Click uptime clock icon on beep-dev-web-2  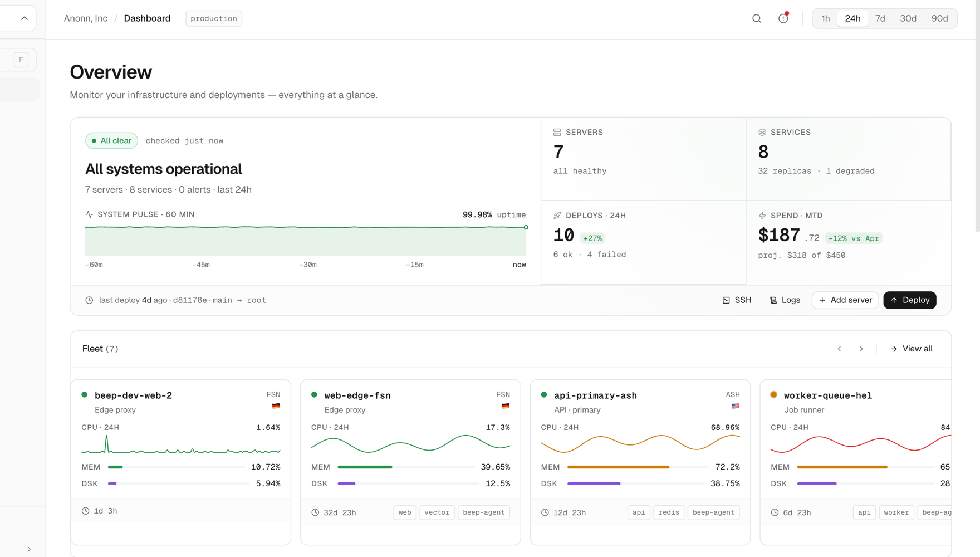click(85, 511)
